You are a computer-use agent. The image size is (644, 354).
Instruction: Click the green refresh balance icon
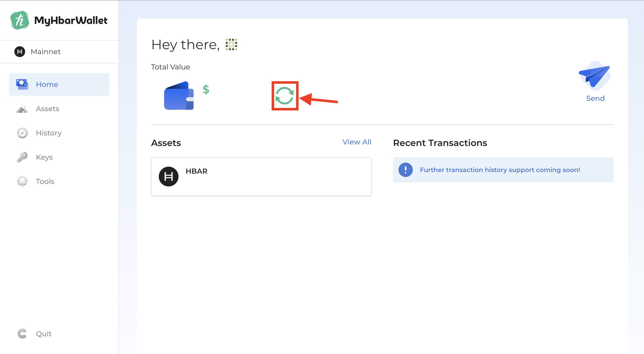click(x=285, y=96)
